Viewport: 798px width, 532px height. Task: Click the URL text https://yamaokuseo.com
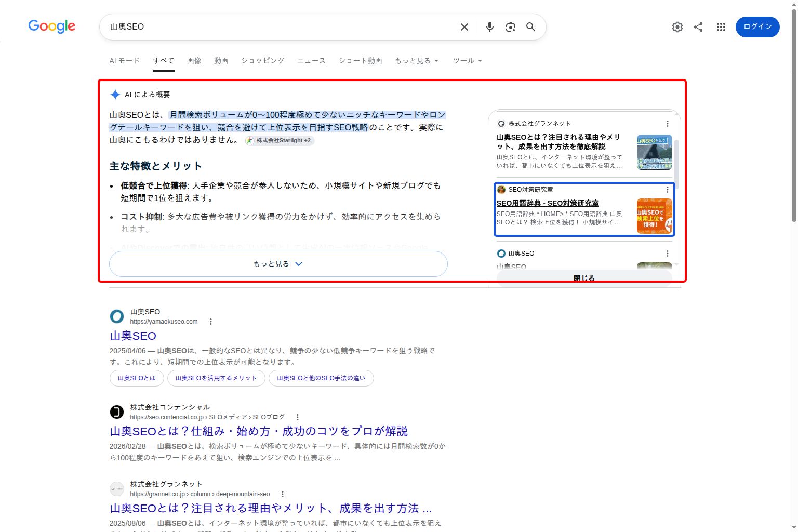pyautogui.click(x=164, y=322)
